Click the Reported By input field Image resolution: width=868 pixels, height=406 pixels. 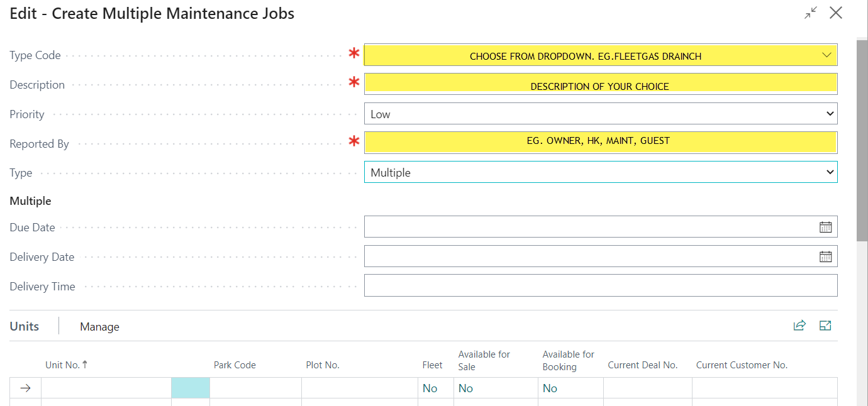600,143
